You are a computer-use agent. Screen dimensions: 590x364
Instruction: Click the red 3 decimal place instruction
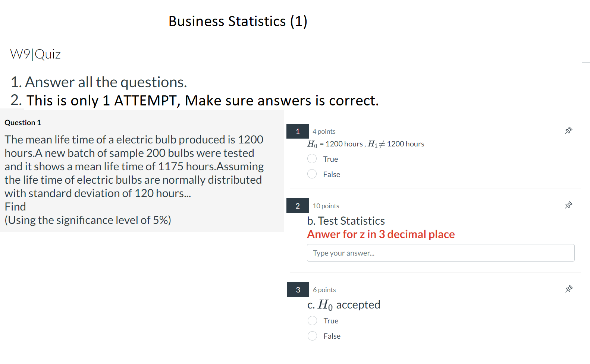click(x=381, y=234)
